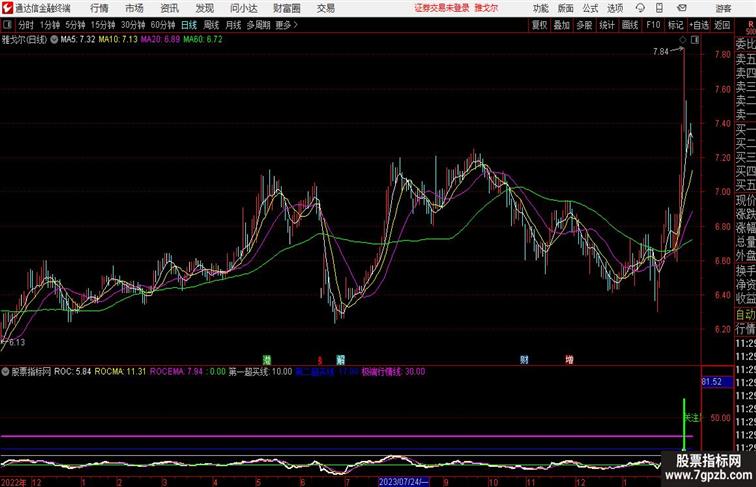Click the 极端行情线: 30.00 label
756x487 pixels.
click(x=393, y=372)
